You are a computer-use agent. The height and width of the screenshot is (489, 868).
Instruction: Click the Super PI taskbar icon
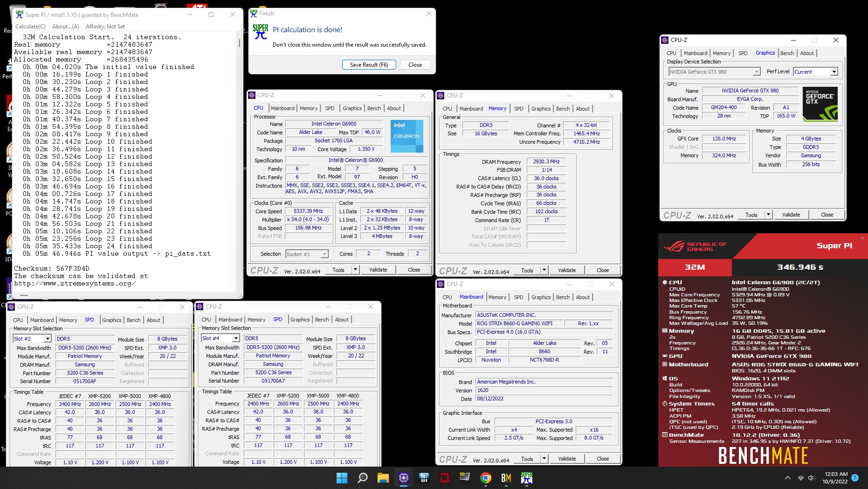pos(527,478)
